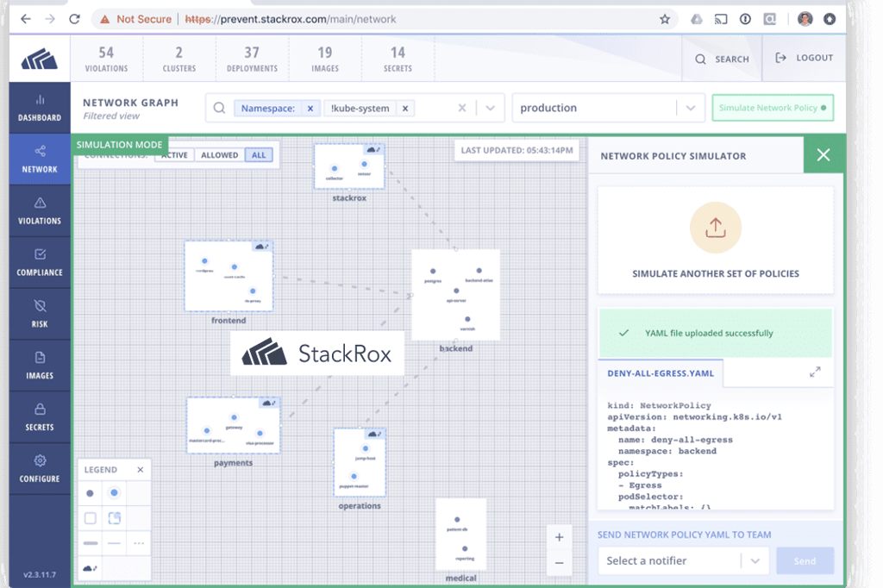
Task: Click the api-server node in backend
Action: tap(456, 291)
